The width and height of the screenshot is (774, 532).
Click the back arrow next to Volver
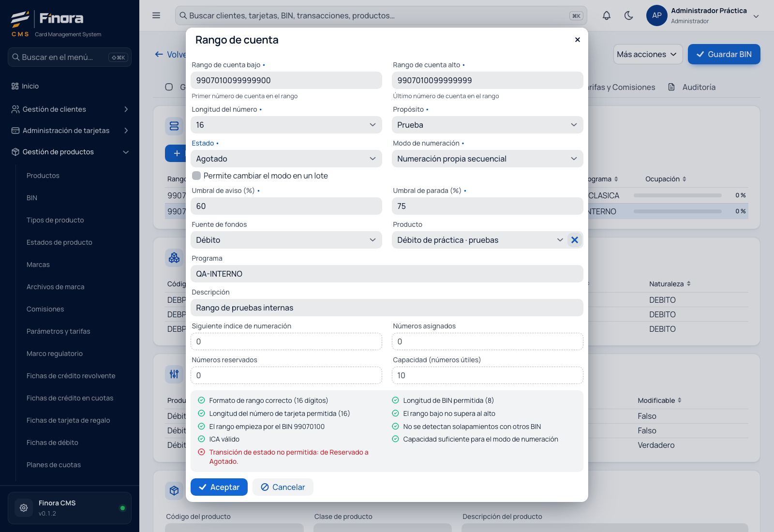coord(159,54)
